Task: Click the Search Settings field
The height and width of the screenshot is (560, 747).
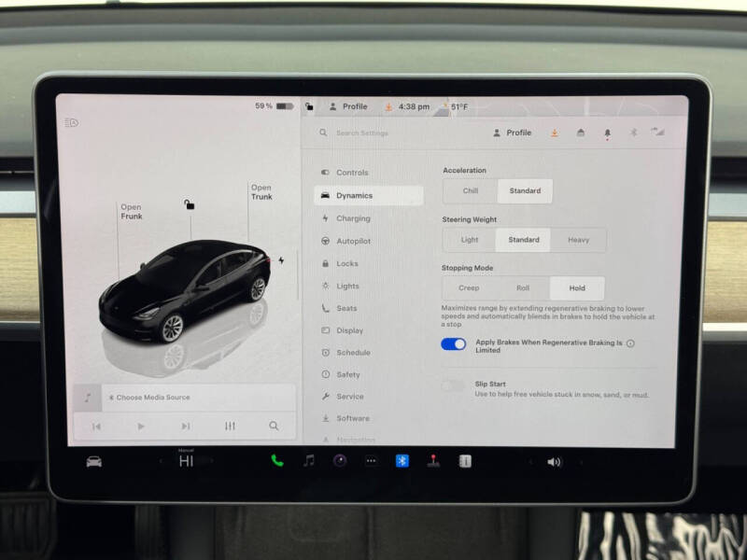Action: [368, 133]
